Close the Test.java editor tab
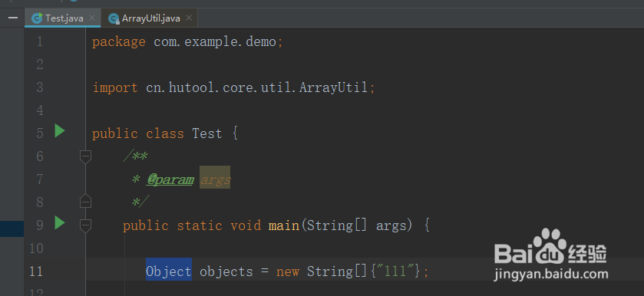The image size is (644, 296). coord(92,18)
